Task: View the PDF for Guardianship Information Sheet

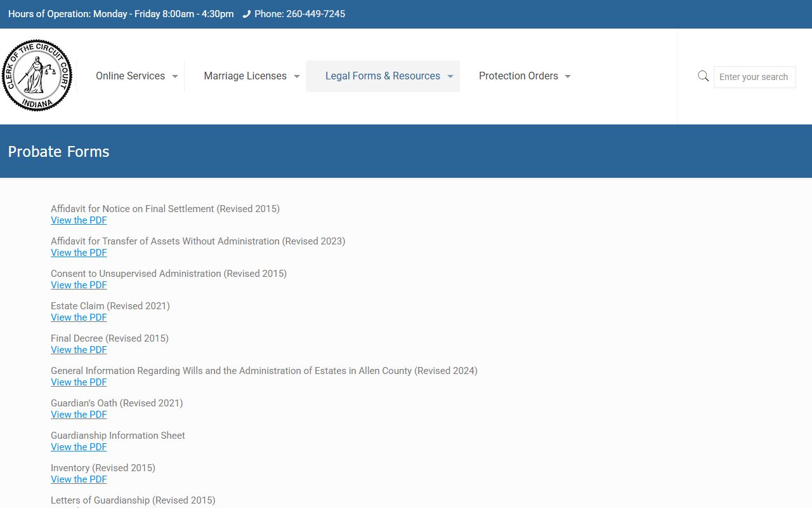Action: (x=79, y=447)
